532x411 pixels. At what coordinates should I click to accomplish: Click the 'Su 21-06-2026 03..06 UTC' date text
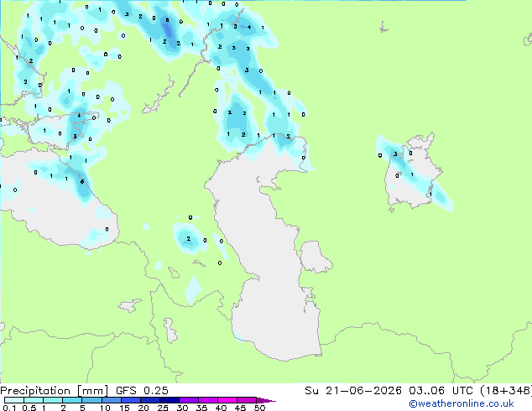(389, 391)
